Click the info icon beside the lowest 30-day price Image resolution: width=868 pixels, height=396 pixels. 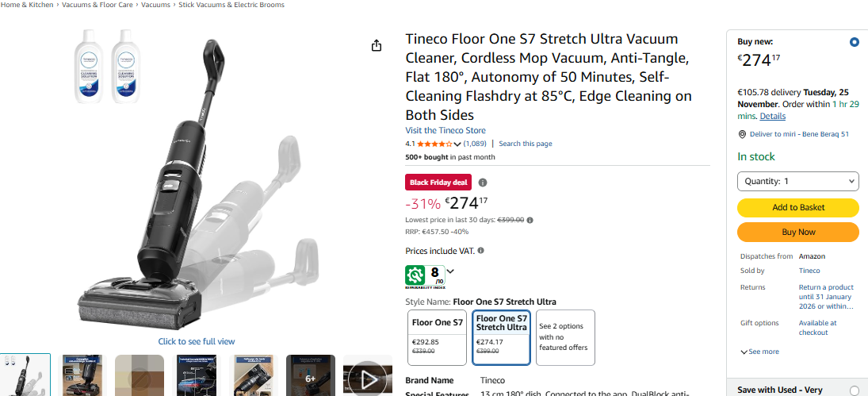coord(530,220)
